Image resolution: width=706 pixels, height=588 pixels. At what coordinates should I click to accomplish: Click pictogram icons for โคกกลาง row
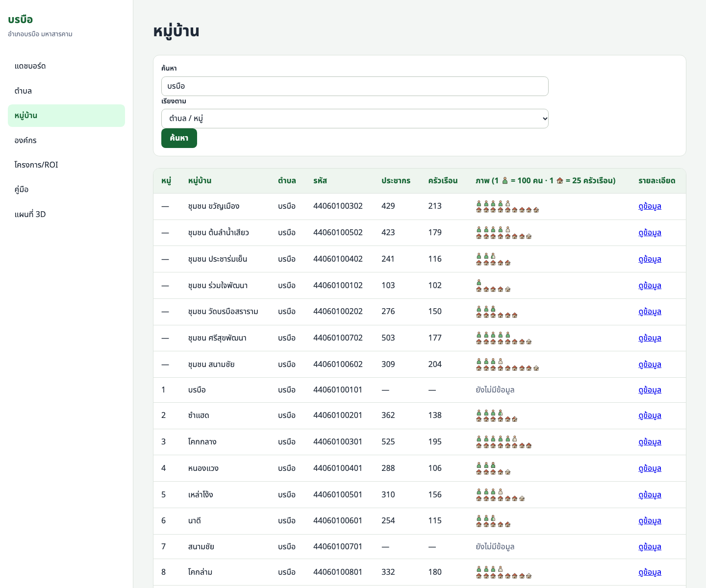pyautogui.click(x=504, y=442)
